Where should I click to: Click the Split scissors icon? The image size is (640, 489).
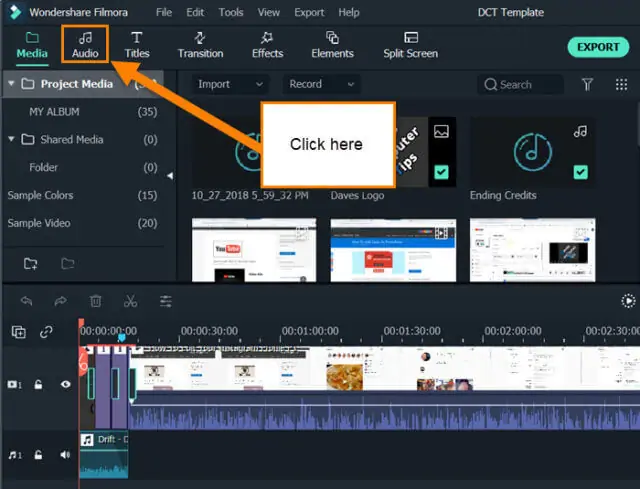click(131, 301)
